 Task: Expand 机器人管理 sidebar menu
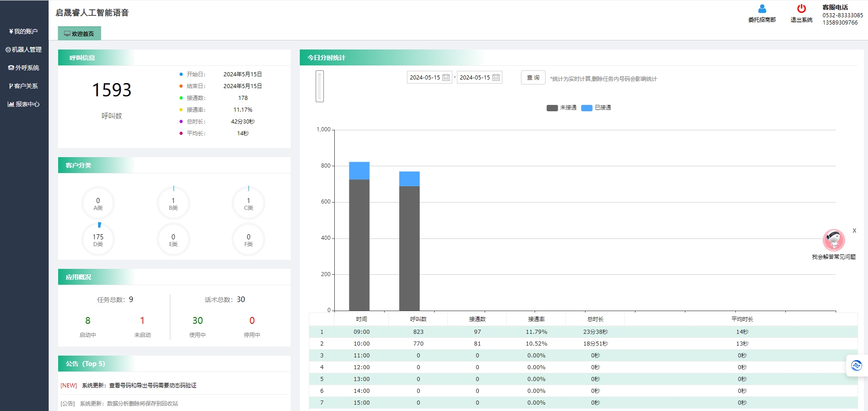[x=24, y=50]
